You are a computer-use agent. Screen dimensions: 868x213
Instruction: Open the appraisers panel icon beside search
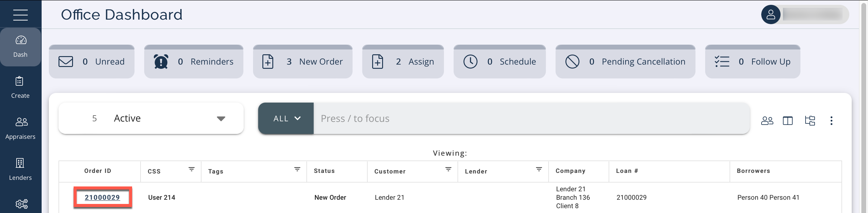[767, 121]
